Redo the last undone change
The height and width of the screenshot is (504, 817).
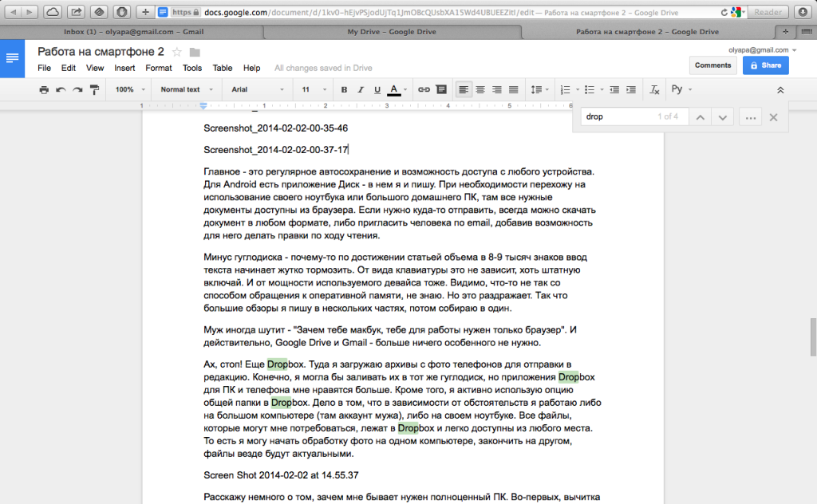[77, 89]
